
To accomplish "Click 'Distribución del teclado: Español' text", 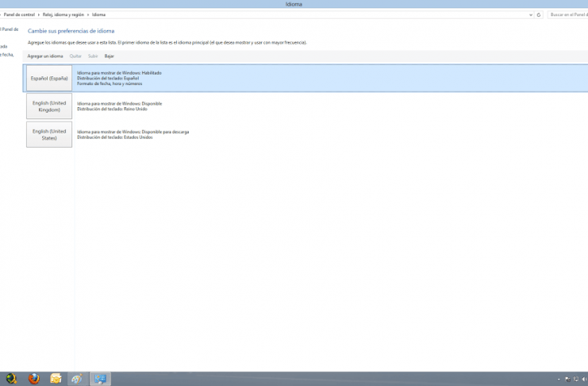I will click(x=108, y=78).
